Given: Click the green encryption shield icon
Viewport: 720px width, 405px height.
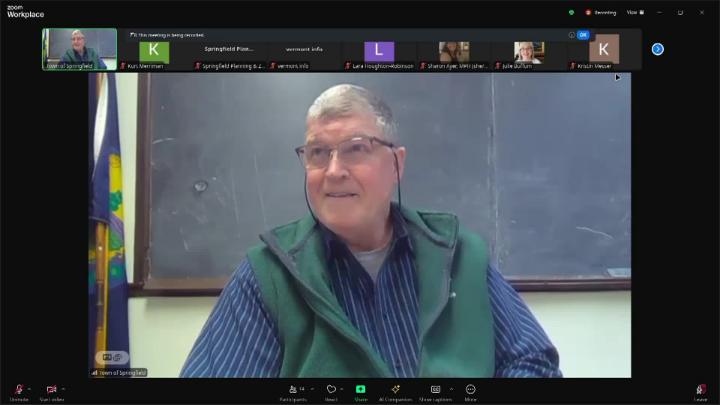Looking at the screenshot, I should click(x=571, y=12).
